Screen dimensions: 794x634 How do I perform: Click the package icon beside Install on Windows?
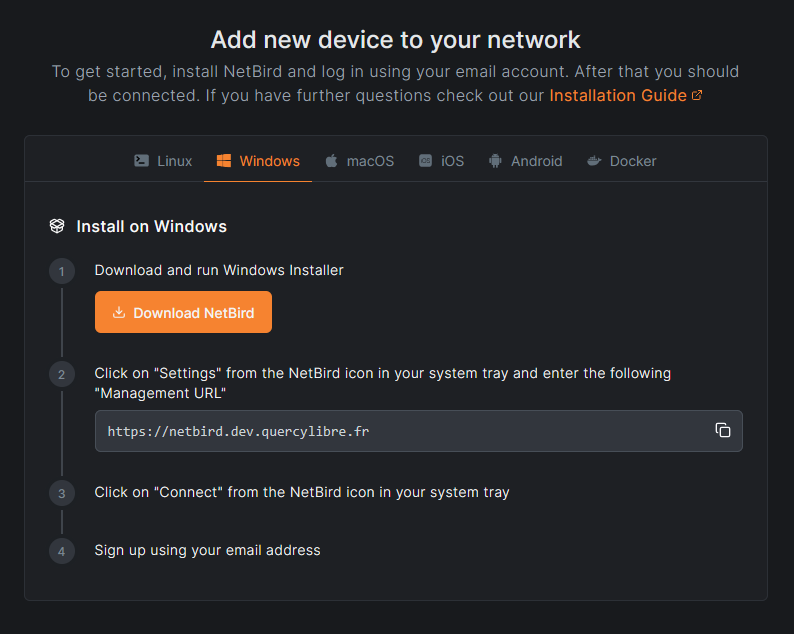pyautogui.click(x=57, y=226)
